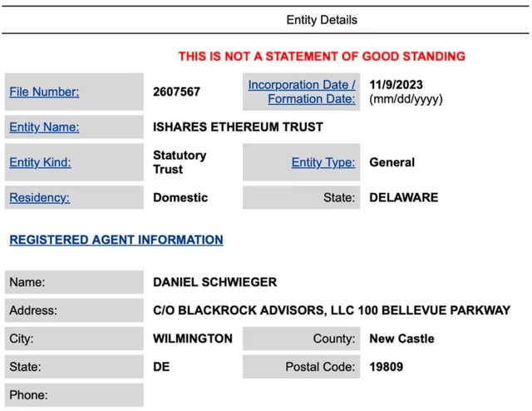
Task: Select the New Castle county value
Action: pos(401,339)
